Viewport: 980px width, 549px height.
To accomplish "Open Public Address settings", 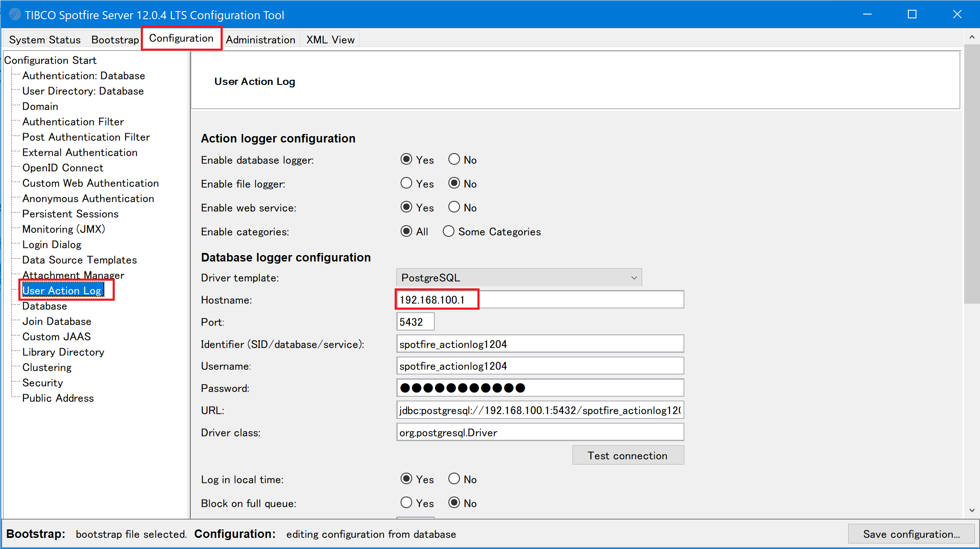I will (58, 398).
